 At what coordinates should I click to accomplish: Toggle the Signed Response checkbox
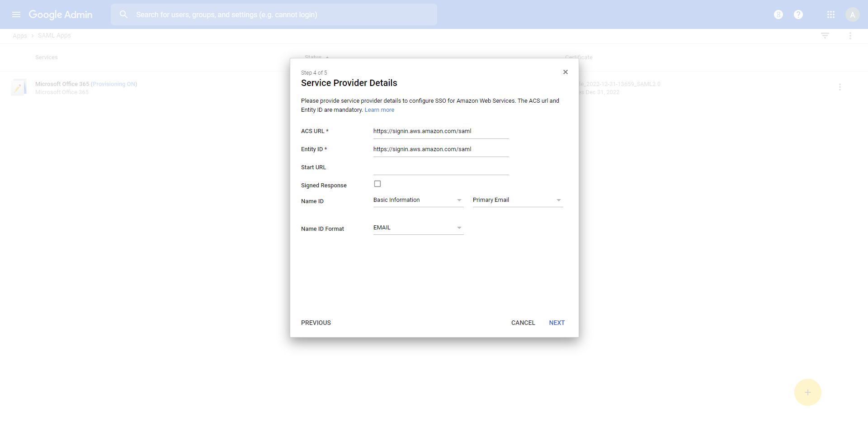pos(377,184)
